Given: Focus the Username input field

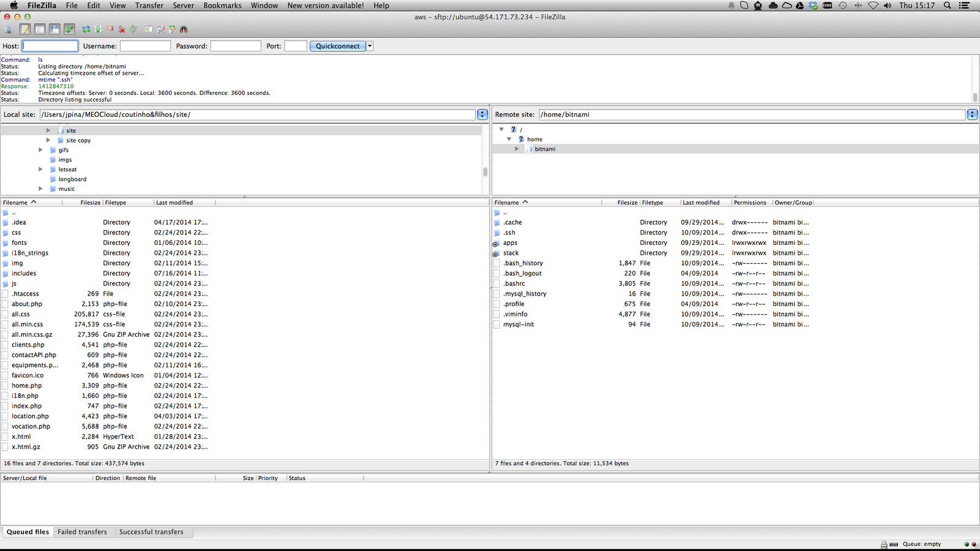Looking at the screenshot, I should (145, 46).
